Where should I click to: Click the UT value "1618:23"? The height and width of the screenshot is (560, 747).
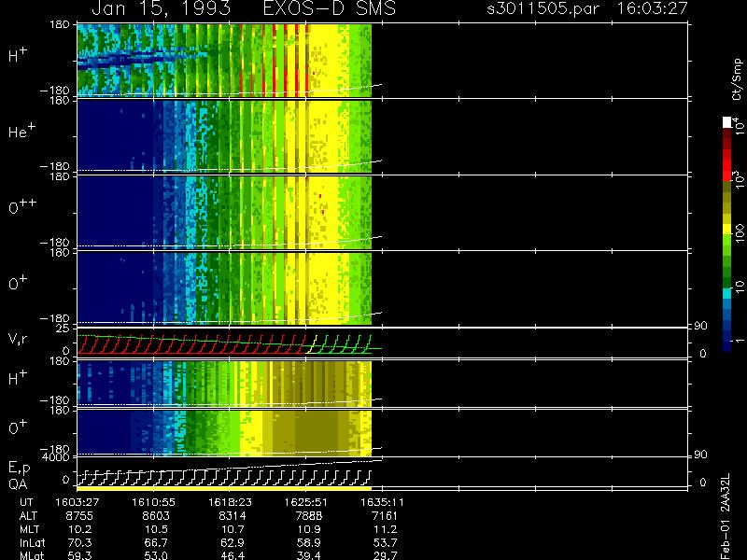coord(230,502)
